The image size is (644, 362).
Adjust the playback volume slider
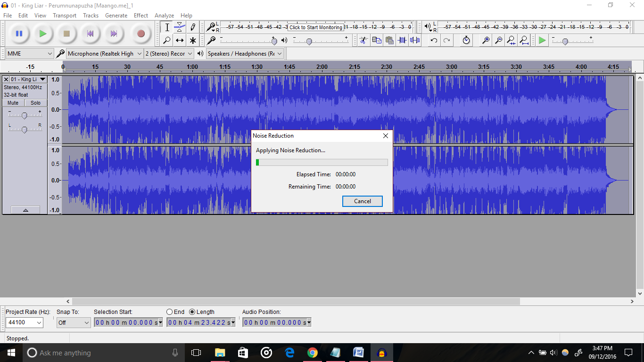pos(309,41)
